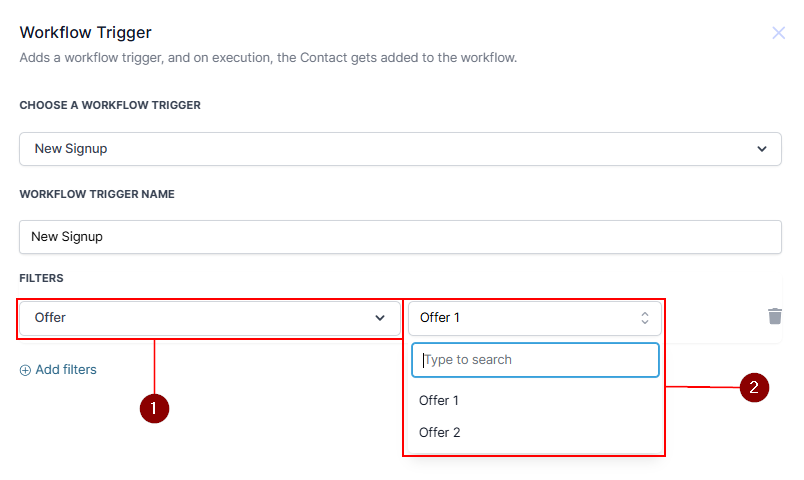Close the Workflow Trigger dialog
The image size is (804, 480).
778,33
